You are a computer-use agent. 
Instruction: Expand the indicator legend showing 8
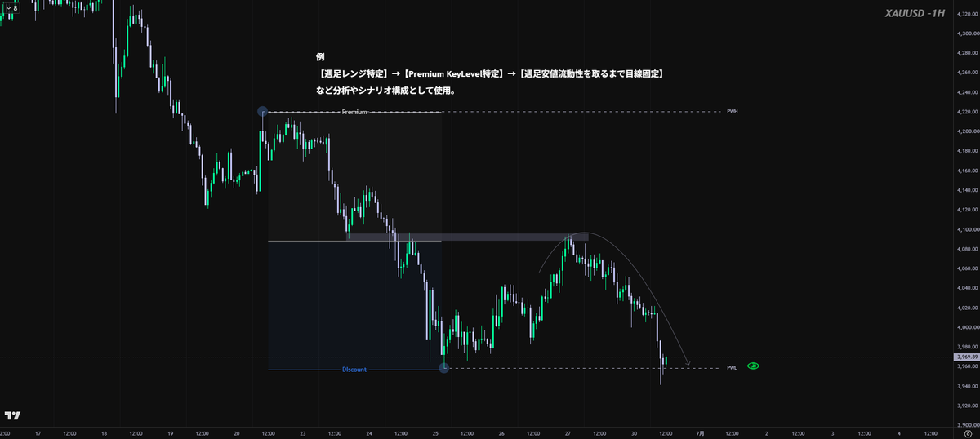coord(11,8)
